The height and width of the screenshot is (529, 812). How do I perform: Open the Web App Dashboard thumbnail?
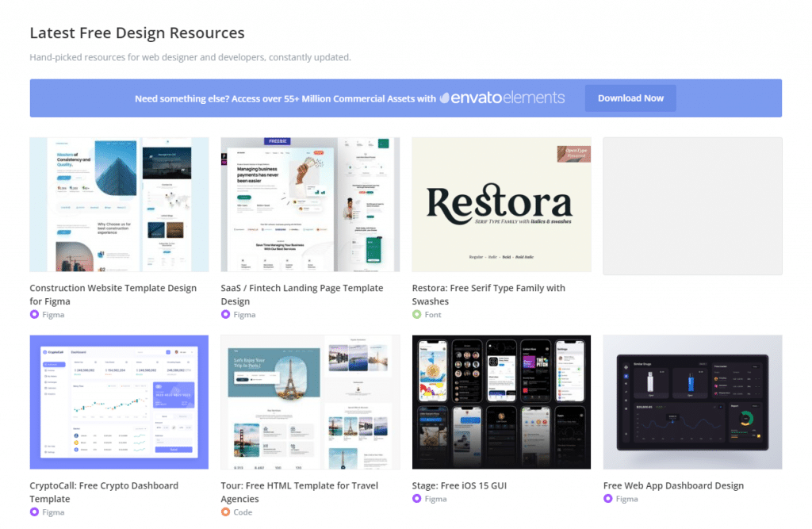692,402
